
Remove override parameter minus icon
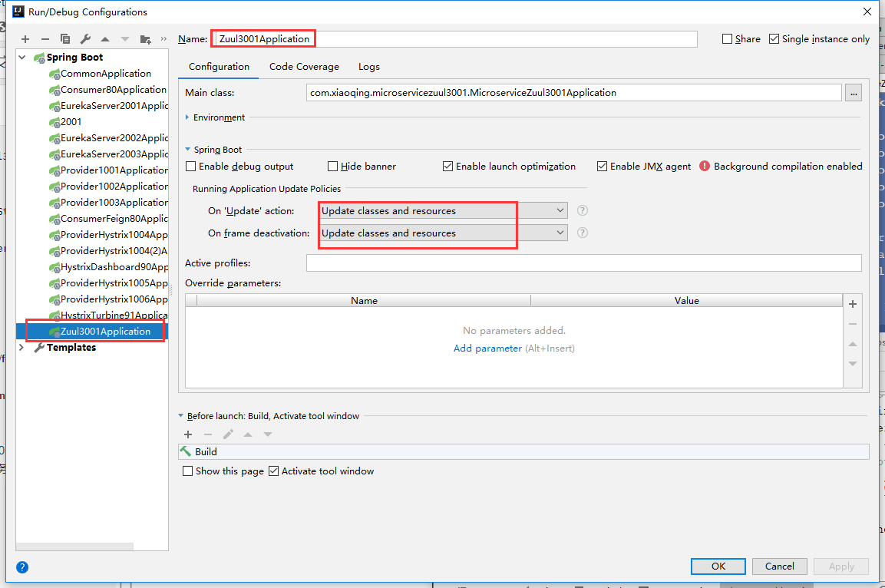point(853,324)
